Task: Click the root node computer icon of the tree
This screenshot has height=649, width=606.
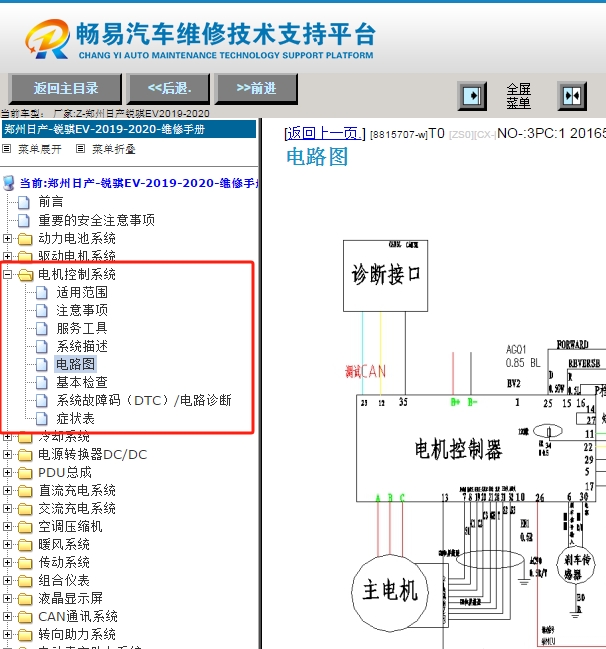Action: 8,183
